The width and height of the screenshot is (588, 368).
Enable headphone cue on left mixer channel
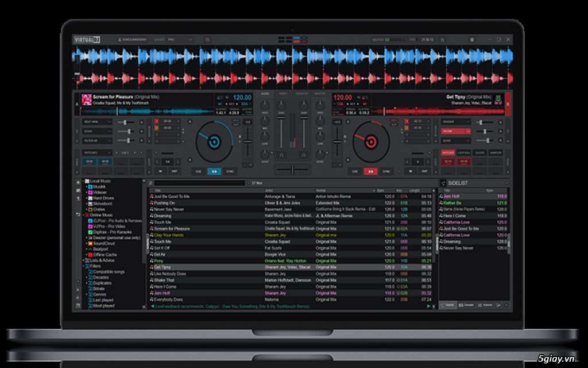point(281,155)
